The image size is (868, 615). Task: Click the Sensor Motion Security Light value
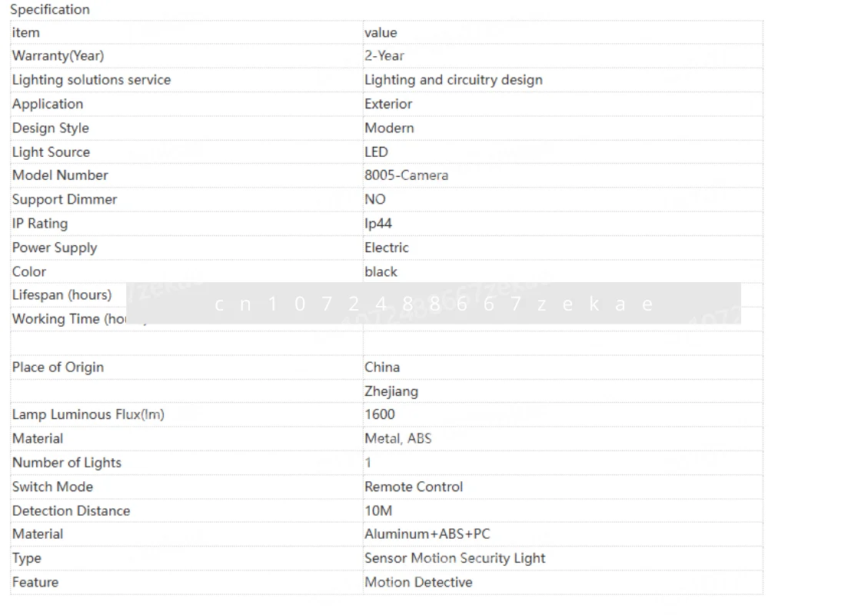455,558
